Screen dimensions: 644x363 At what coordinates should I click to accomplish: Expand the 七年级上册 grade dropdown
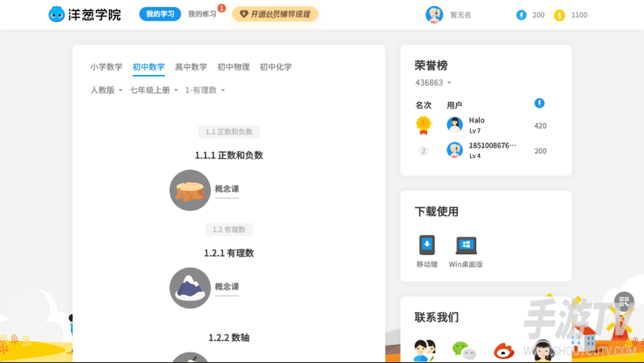pos(154,90)
